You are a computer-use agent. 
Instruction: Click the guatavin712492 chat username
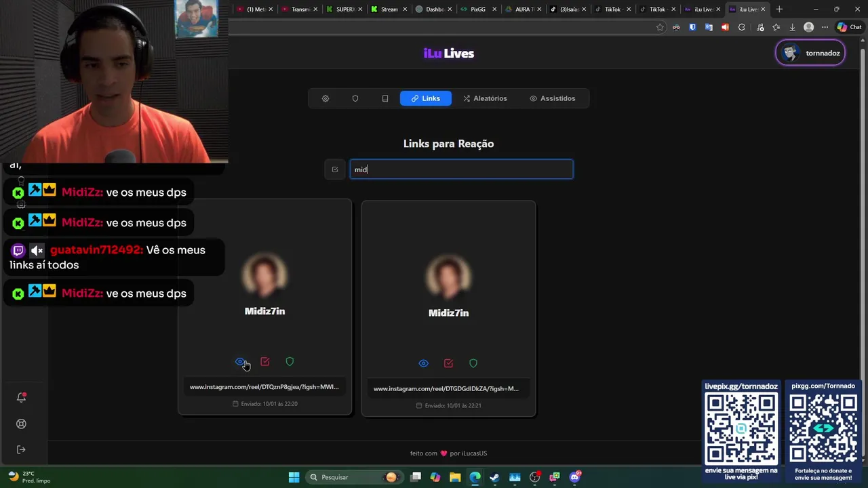(96, 250)
